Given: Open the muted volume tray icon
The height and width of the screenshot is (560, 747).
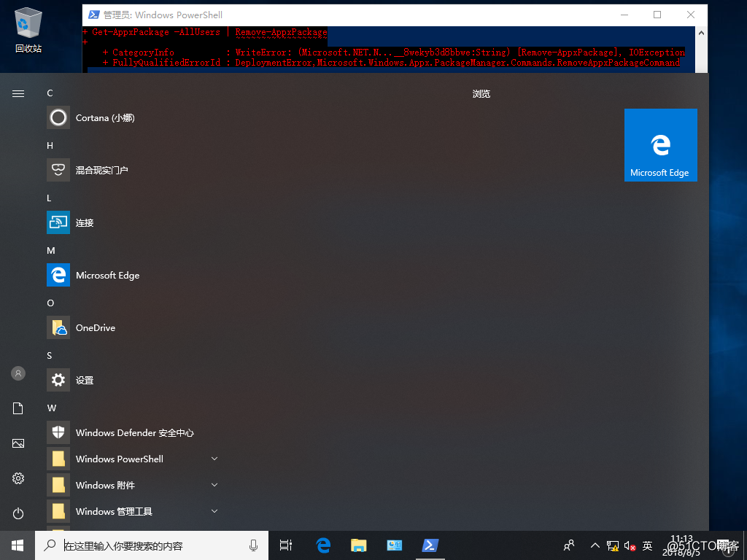Looking at the screenshot, I should point(630,545).
